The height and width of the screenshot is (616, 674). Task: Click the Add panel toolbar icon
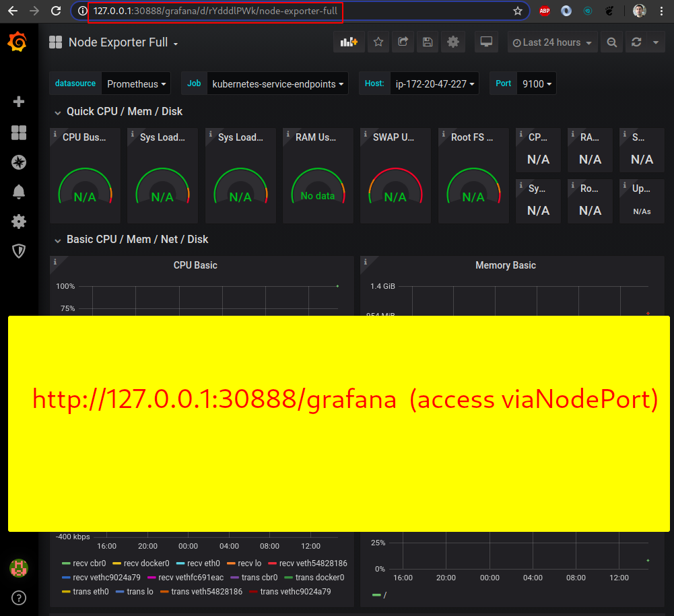tap(349, 42)
